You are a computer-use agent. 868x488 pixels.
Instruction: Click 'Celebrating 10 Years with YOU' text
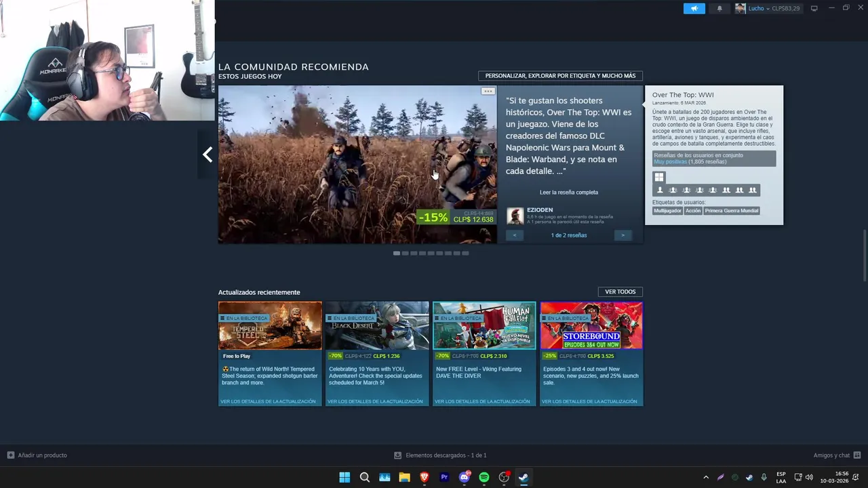[376, 376]
